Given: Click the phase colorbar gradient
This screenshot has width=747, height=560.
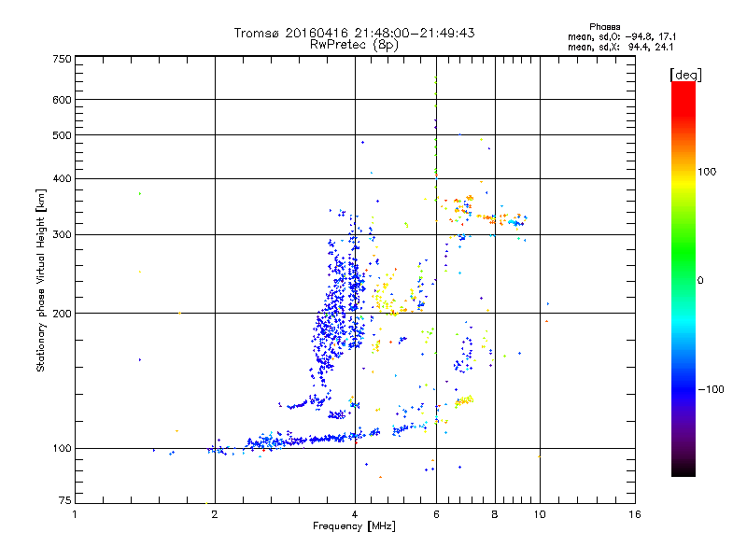Looking at the screenshot, I should point(684,278).
